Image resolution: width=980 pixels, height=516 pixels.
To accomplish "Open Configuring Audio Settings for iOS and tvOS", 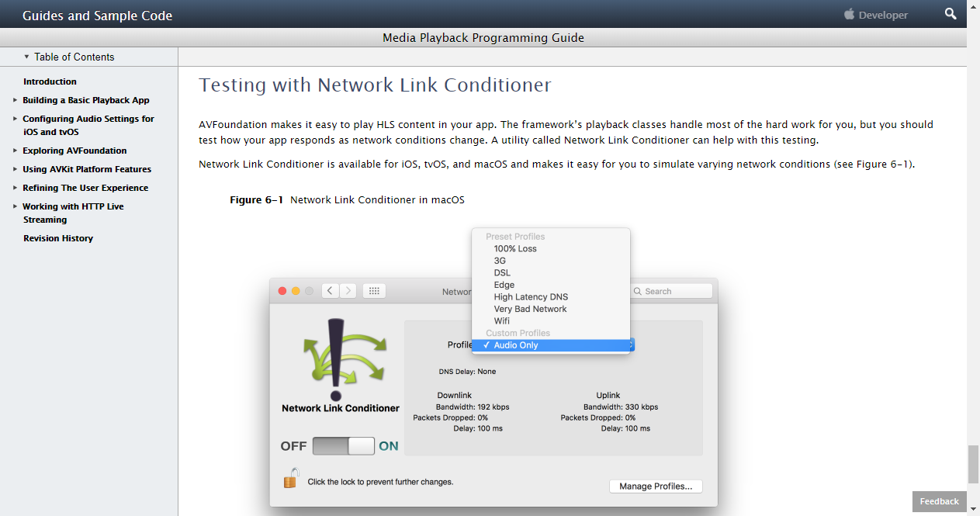I will pyautogui.click(x=88, y=126).
